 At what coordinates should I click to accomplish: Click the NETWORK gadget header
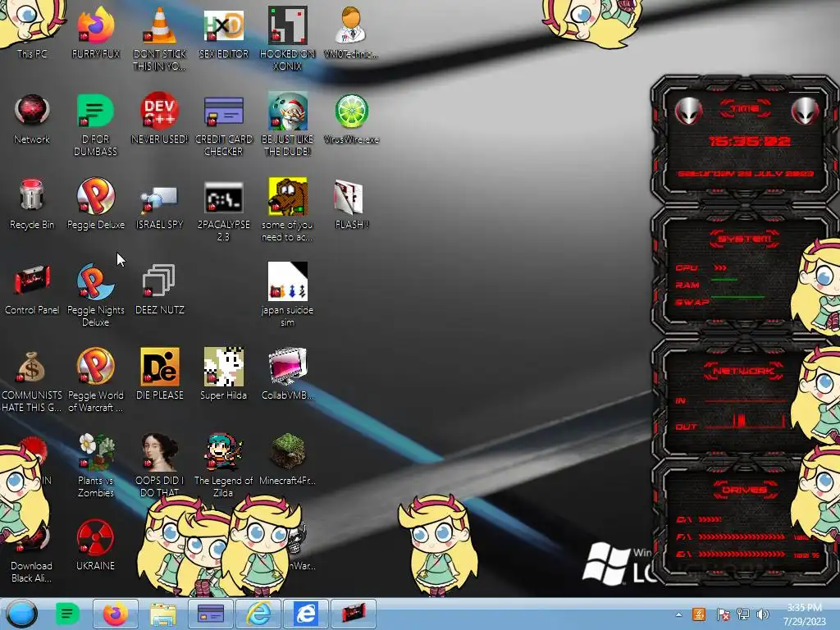click(x=743, y=371)
